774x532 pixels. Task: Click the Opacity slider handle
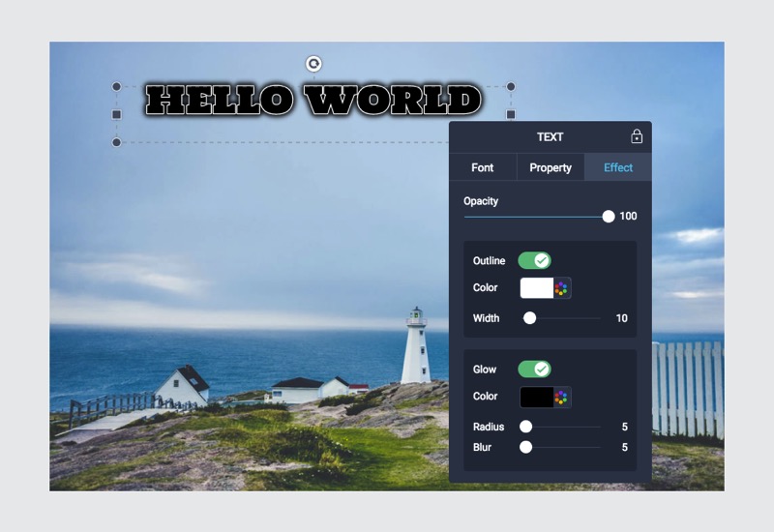609,216
